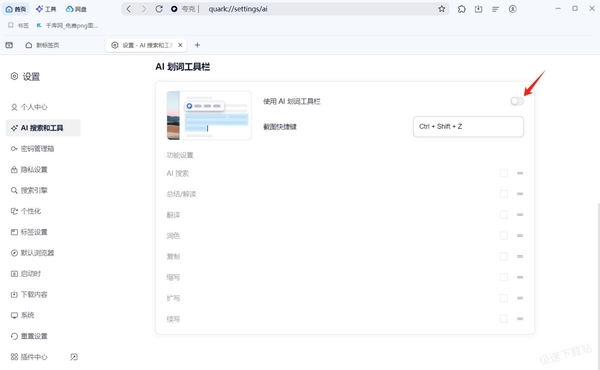Click the reload page icon
The width and height of the screenshot is (600, 370).
[159, 9]
